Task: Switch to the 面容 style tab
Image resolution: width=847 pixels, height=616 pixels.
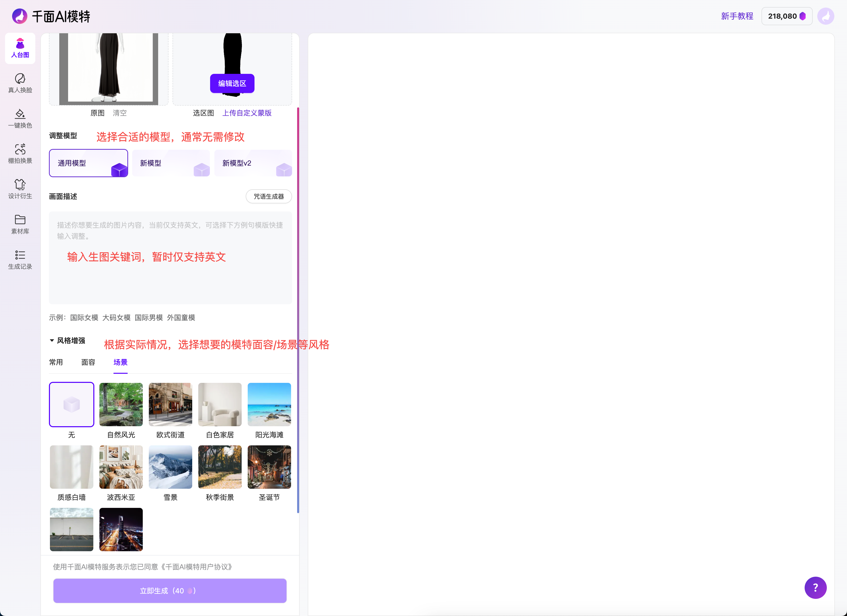Action: (x=88, y=362)
